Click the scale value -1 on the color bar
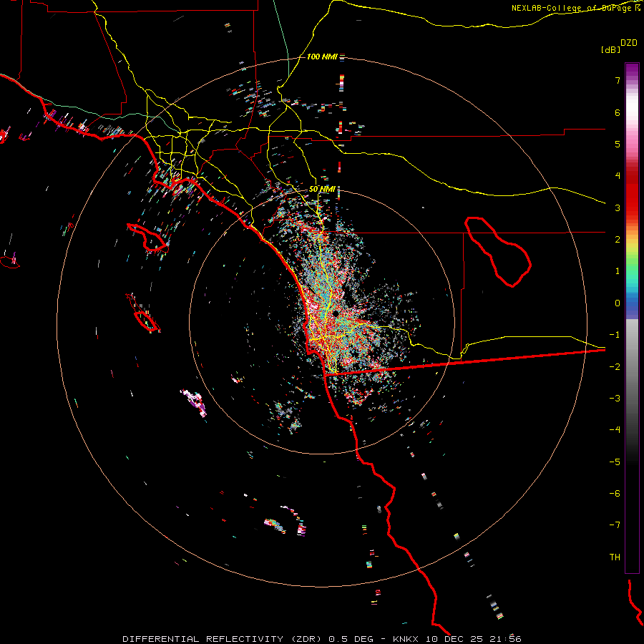This screenshot has width=644, height=644. [x=615, y=335]
